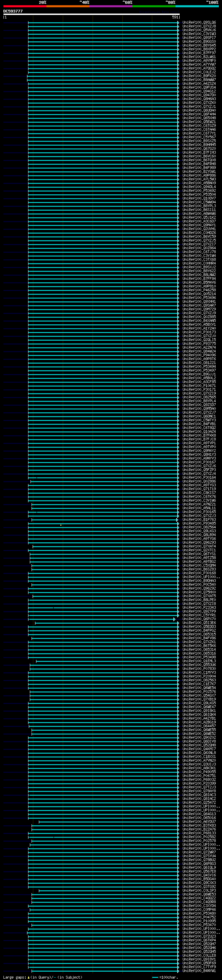Image resolution: width=222 pixels, height=980 pixels.
Task: Select hit label UniRef100_B9DHA3
Action: [199, 581]
